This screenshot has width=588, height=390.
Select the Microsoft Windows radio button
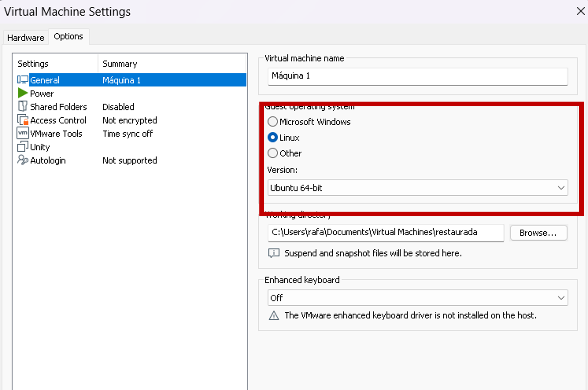272,122
